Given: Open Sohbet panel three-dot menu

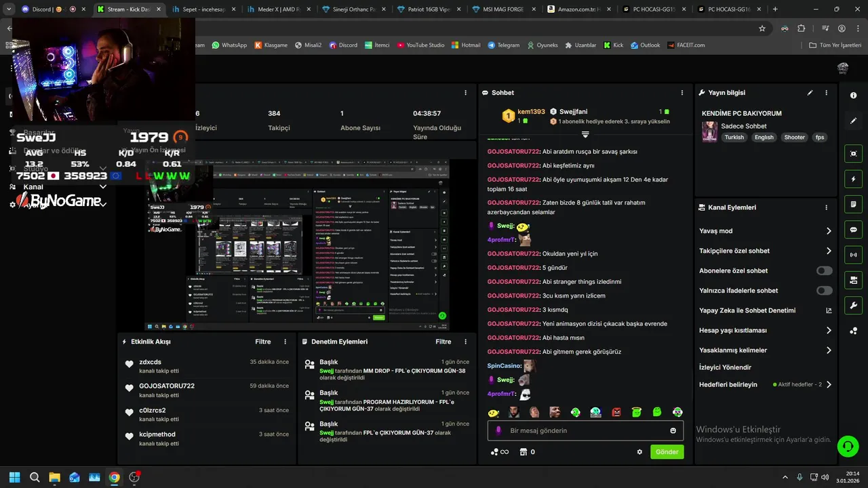Looking at the screenshot, I should 682,93.
